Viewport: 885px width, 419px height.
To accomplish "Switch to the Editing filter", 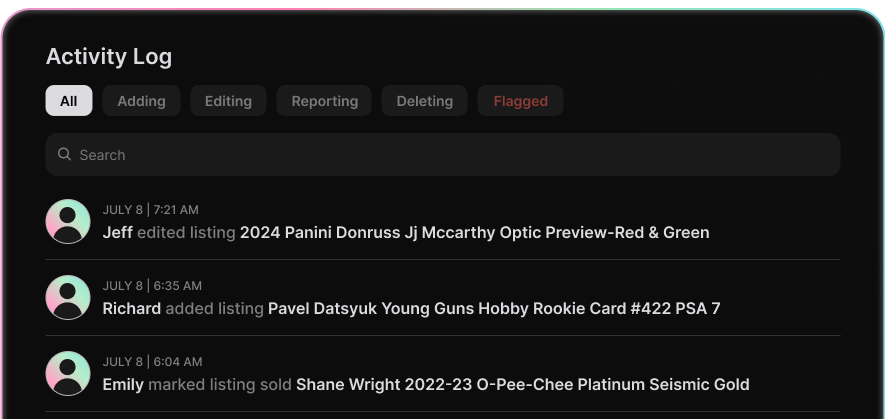I will click(x=228, y=101).
